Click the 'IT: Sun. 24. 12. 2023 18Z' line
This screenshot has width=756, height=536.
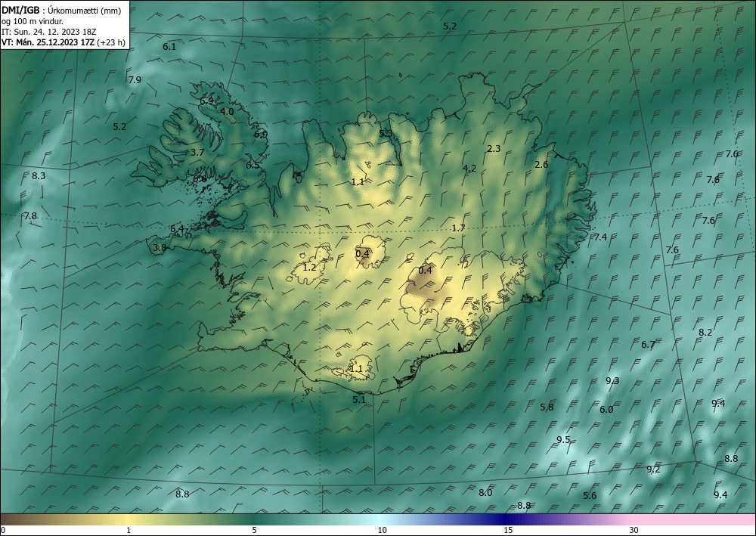[48, 31]
